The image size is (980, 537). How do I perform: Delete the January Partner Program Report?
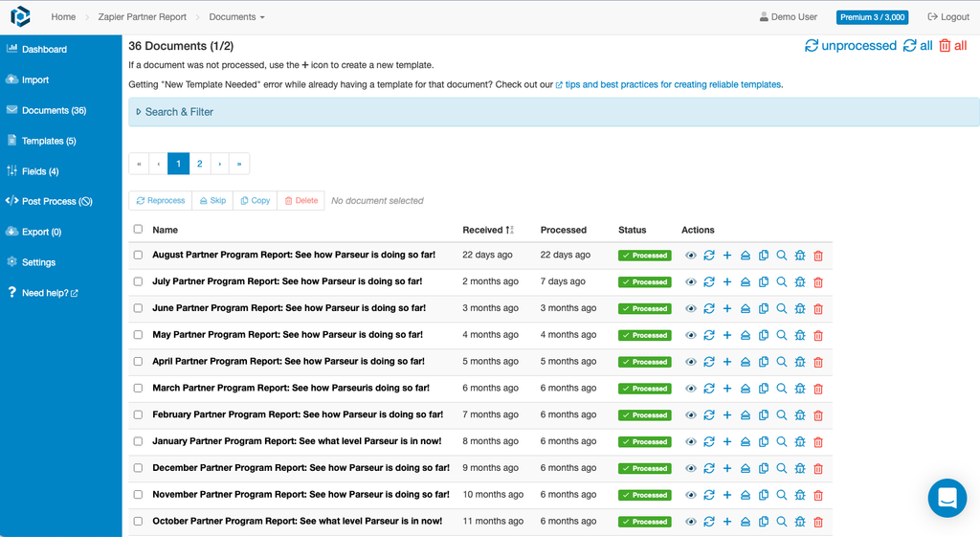pos(818,442)
